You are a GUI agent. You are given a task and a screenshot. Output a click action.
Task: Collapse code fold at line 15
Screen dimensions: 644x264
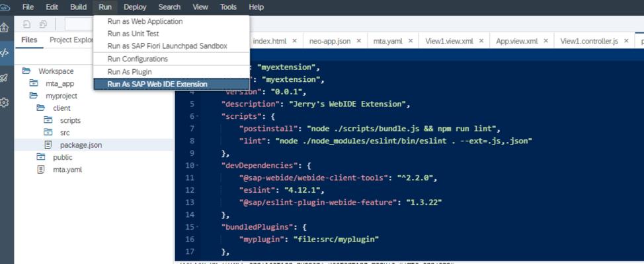pyautogui.click(x=198, y=228)
